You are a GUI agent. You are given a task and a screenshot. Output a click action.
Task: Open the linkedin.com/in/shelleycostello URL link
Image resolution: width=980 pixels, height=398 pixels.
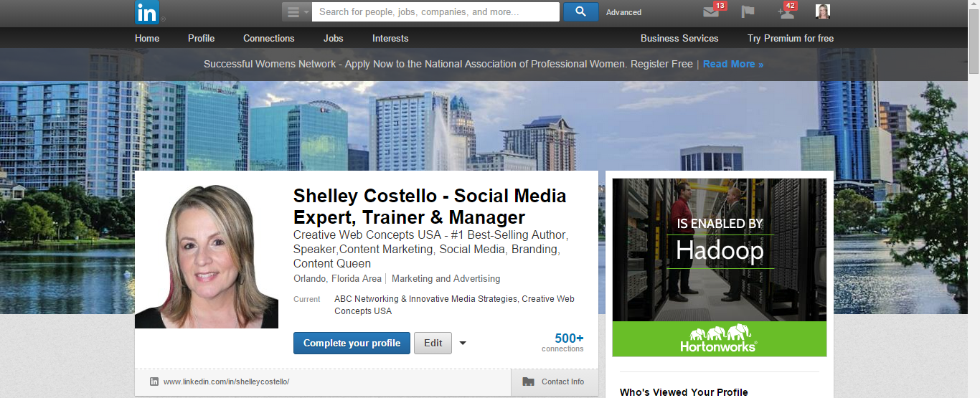(x=226, y=382)
